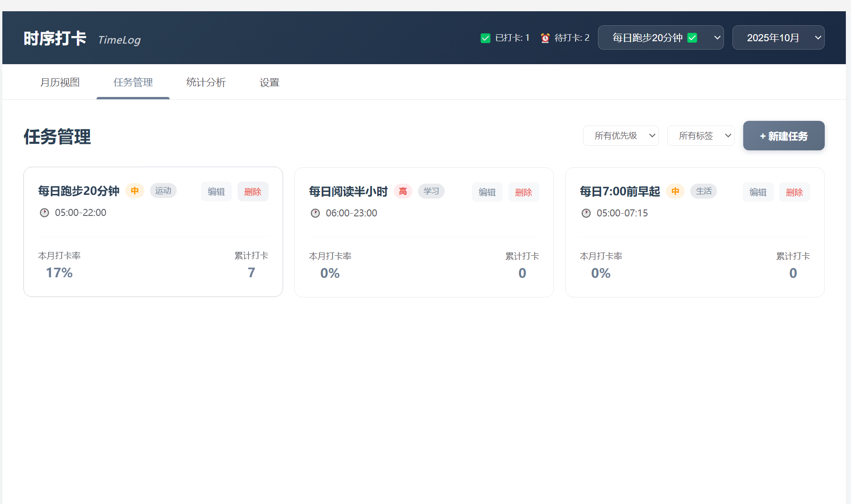Click clock icon on reading task card
This screenshot has height=504, width=851.
(x=315, y=213)
